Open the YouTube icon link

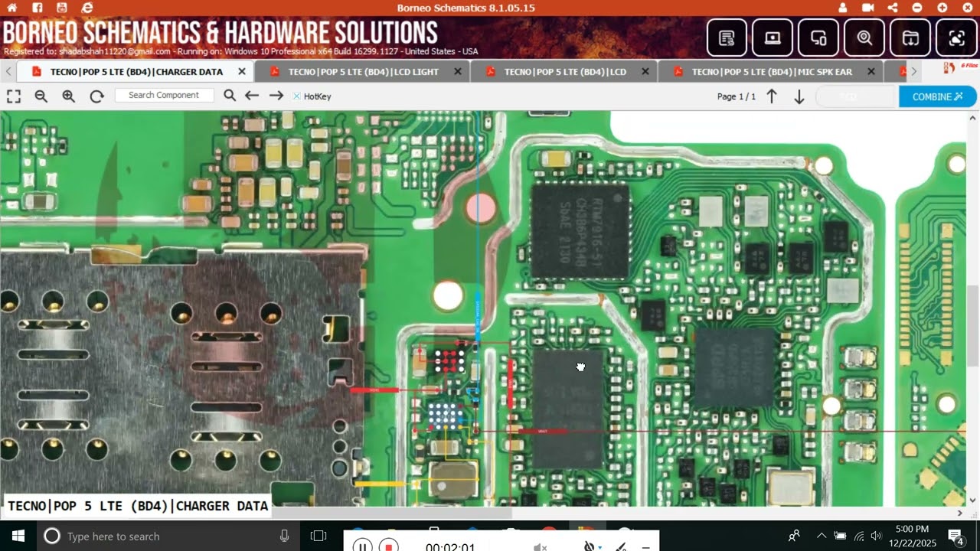pos(62,7)
